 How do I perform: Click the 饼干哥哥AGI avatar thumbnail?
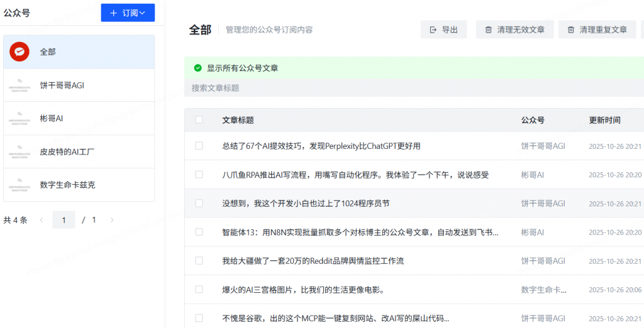click(x=19, y=85)
